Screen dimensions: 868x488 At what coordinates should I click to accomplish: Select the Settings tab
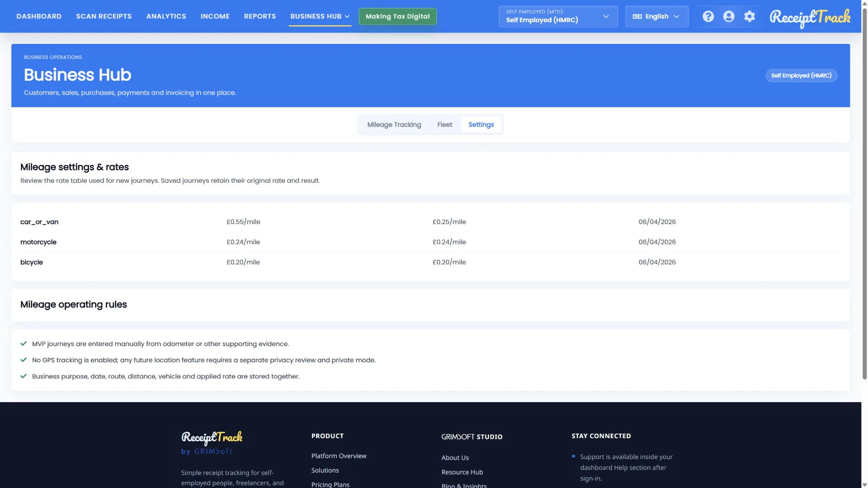click(x=481, y=125)
